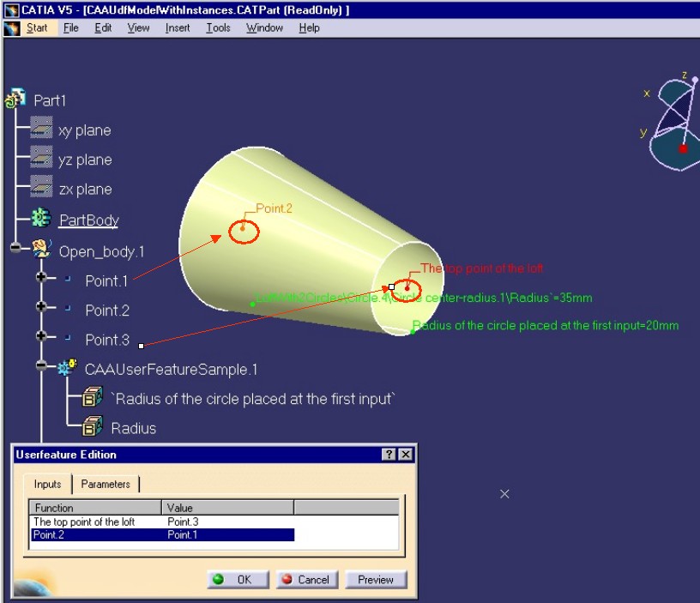Select 'The top point of the loft' table row
Image resolution: width=700 pixels, height=603 pixels.
[x=163, y=522]
